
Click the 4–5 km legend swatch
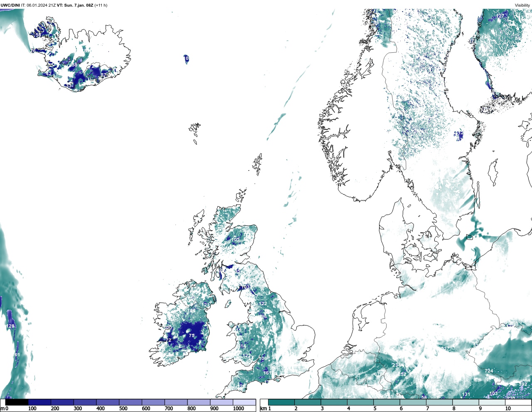click(x=360, y=402)
